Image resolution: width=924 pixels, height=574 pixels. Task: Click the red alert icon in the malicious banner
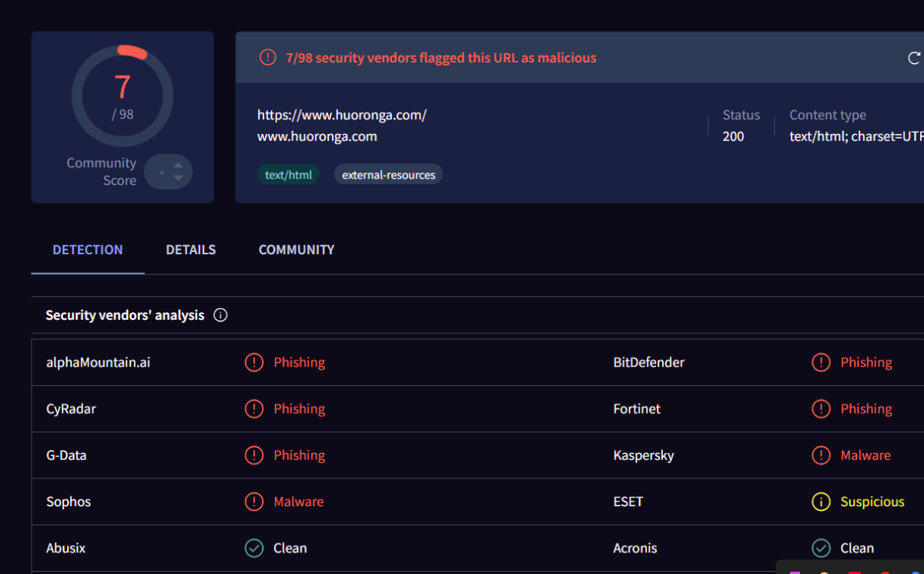click(267, 58)
